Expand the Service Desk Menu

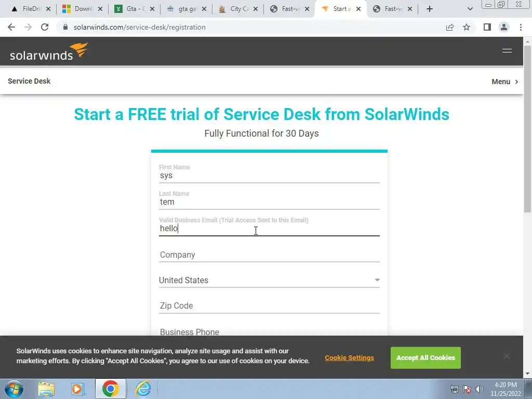pos(505,82)
